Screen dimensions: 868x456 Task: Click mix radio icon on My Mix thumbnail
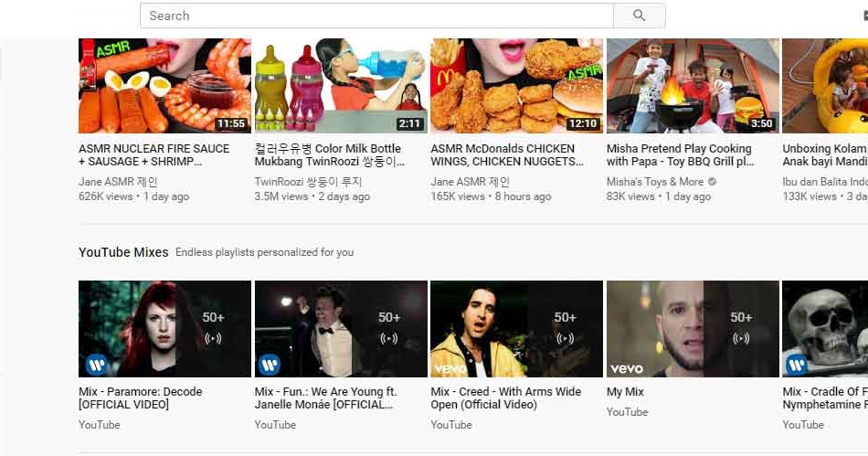tap(741, 338)
